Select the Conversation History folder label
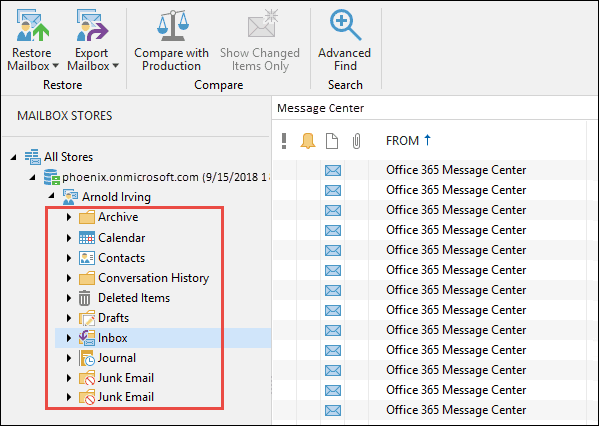Viewport: 599px width, 426px height. point(154,278)
